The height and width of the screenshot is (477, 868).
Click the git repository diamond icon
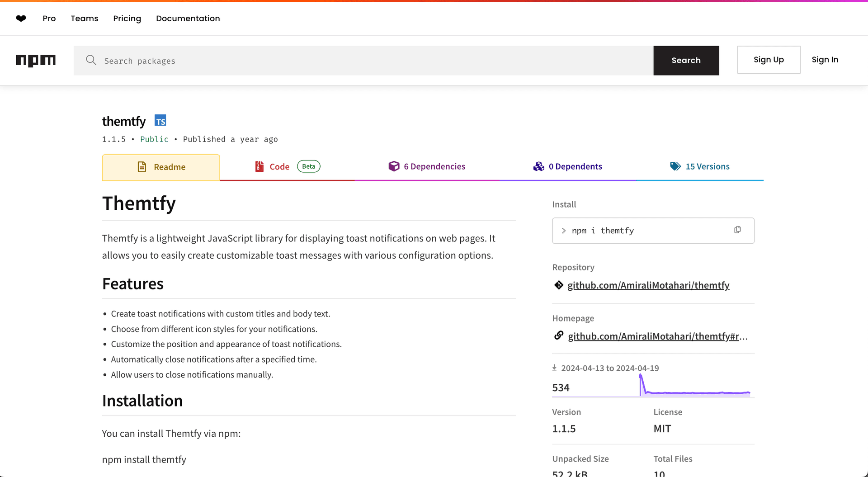[x=559, y=285]
